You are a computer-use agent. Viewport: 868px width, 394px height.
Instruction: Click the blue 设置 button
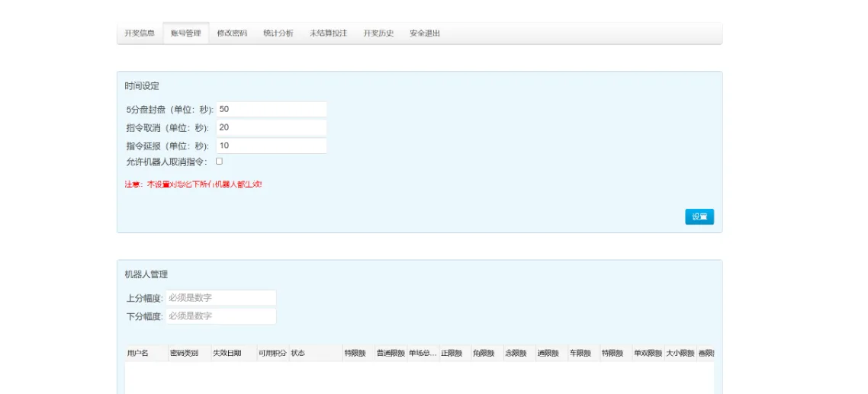pos(699,217)
